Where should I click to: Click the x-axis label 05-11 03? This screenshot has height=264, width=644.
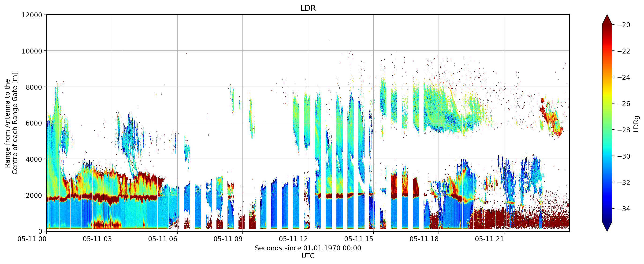click(97, 239)
